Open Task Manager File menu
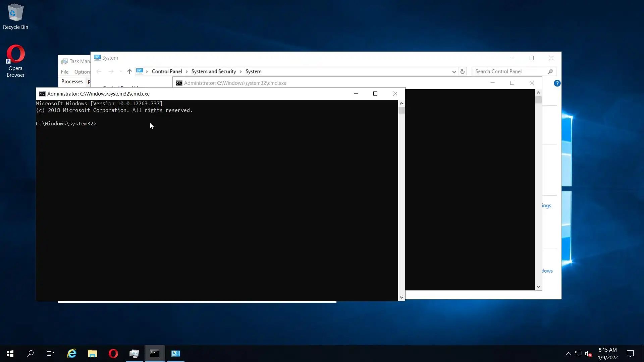Screen dimensions: 644x362 pos(65,72)
